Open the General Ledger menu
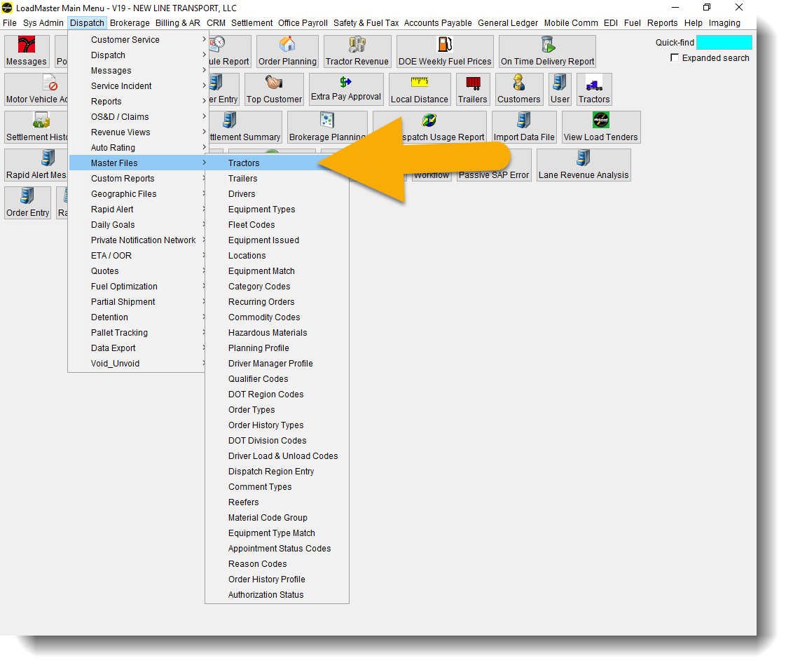Viewport: 793px width, 672px height. [x=508, y=22]
